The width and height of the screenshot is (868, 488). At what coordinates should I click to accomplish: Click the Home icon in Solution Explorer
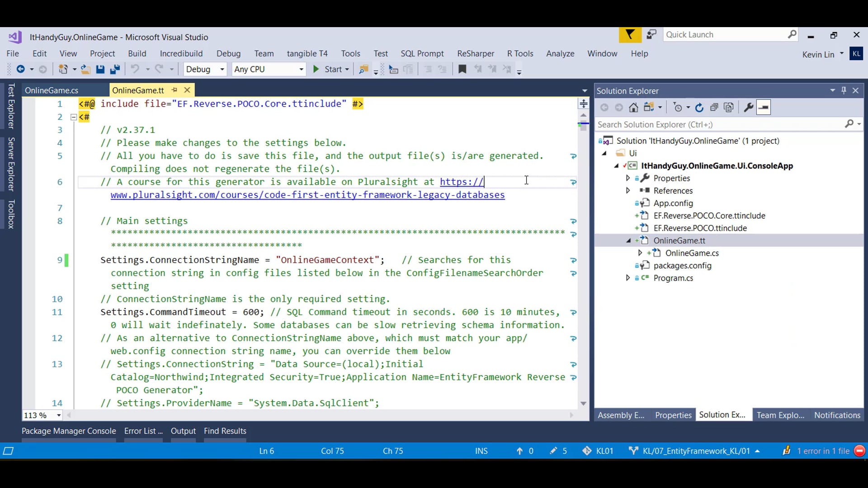click(x=633, y=108)
